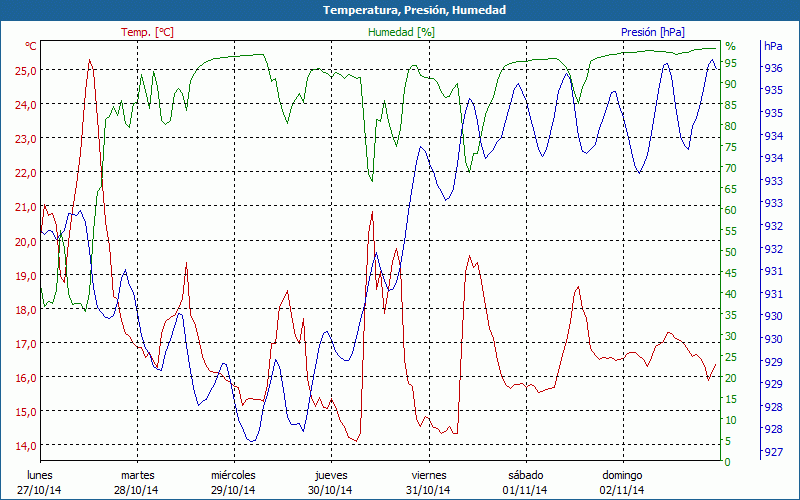The image size is (800, 500).
Task: Click the martes 28/10/14 date label
Action: pos(137,482)
